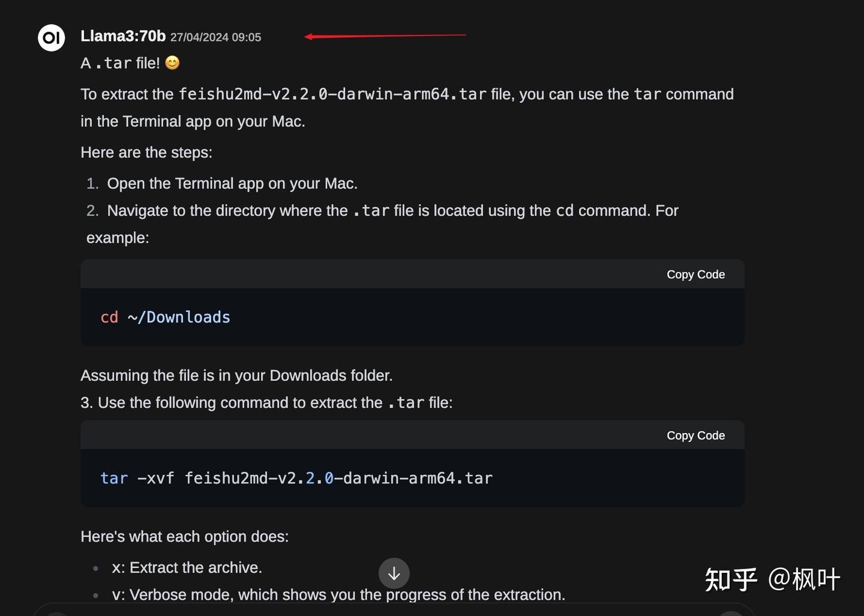Click the step 1 "Open the Terminal app" item
This screenshot has height=616, width=864.
pyautogui.click(x=232, y=184)
